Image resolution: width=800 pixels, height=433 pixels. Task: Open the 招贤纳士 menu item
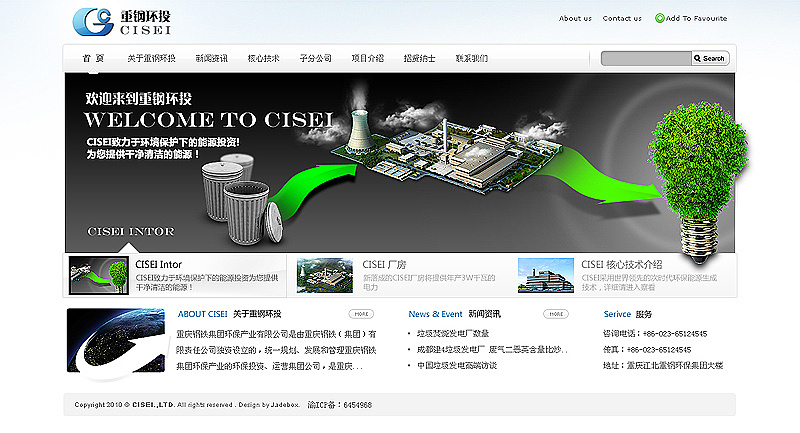point(419,58)
